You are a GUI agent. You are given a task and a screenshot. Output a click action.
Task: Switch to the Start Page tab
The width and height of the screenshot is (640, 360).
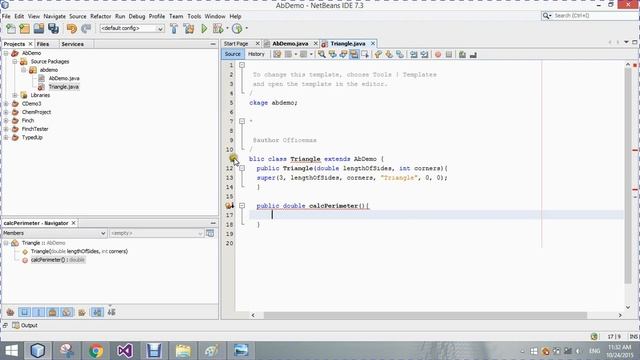click(236, 44)
